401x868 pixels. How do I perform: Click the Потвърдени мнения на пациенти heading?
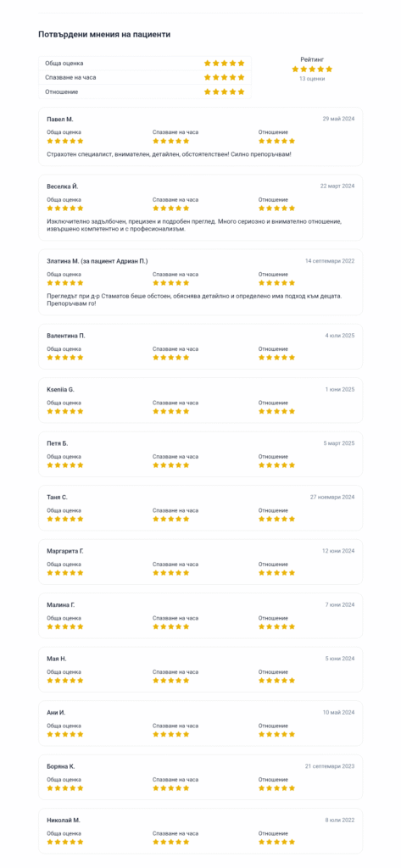point(104,34)
